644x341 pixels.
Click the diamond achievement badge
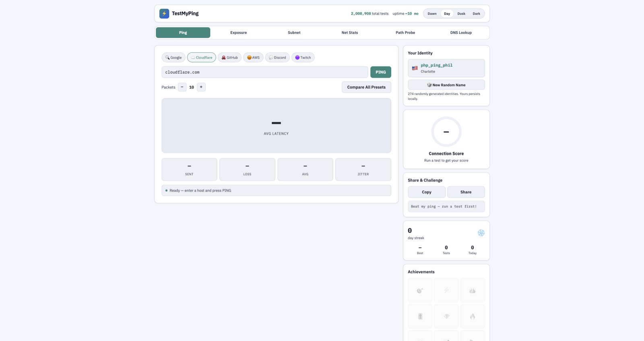pyautogui.click(x=446, y=316)
